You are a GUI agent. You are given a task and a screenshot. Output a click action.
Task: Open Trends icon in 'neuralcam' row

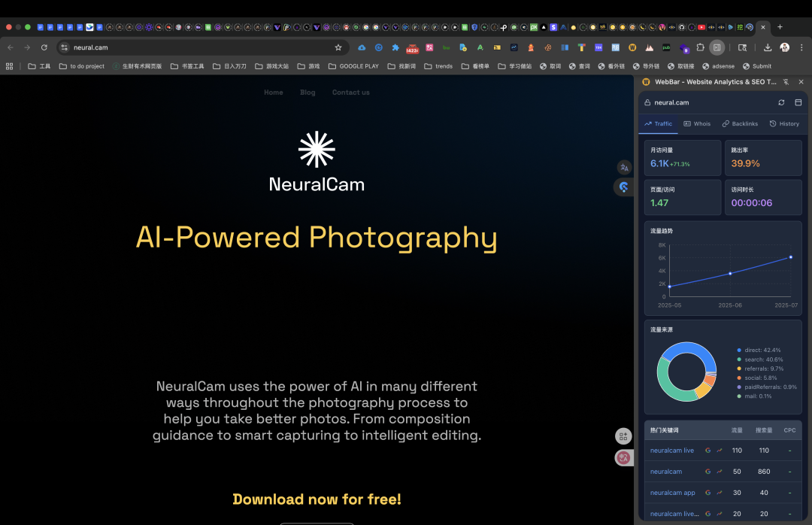click(x=720, y=472)
